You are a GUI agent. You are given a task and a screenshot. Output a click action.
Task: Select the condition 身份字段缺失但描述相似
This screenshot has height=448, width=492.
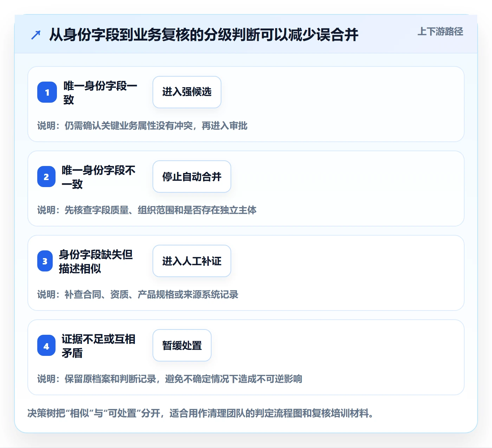96,261
